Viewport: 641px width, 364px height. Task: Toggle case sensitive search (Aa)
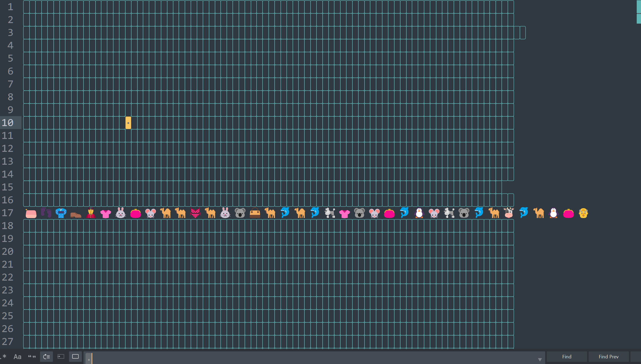pos(17,356)
